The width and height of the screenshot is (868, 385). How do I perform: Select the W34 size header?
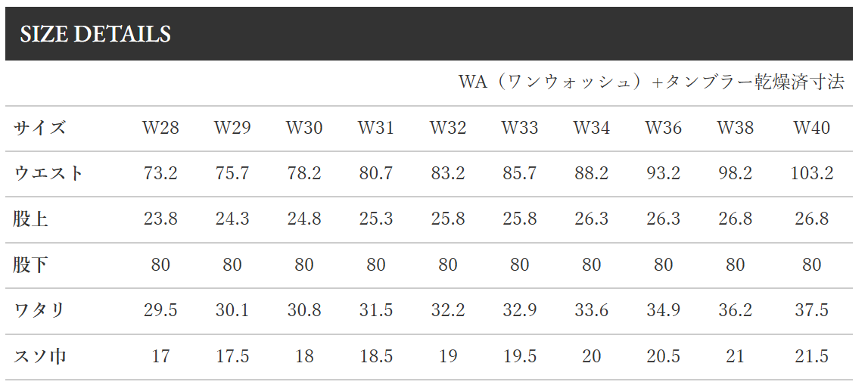point(592,128)
